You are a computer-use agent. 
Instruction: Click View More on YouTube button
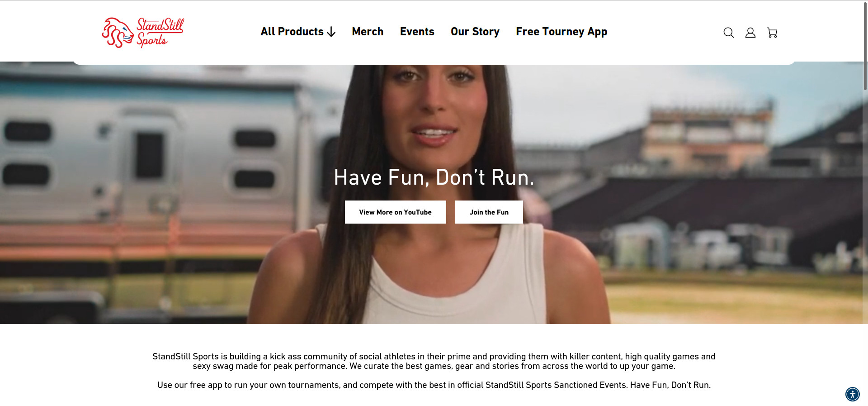click(396, 212)
